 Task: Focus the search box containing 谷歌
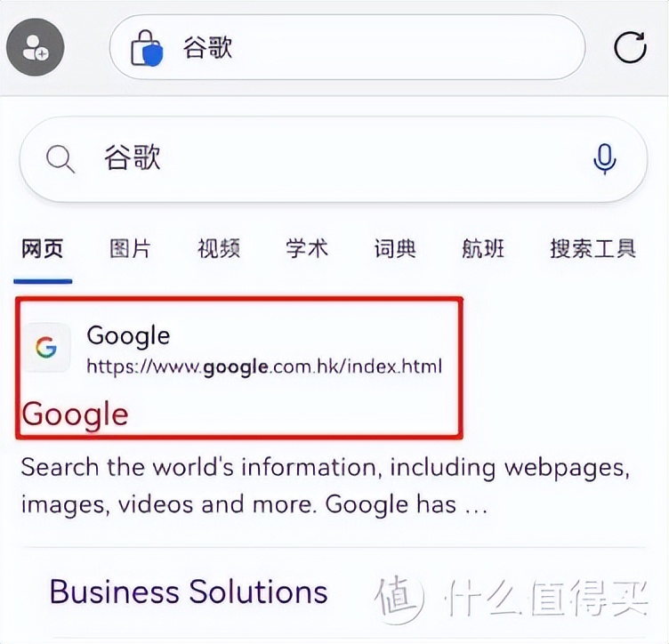[x=334, y=159]
